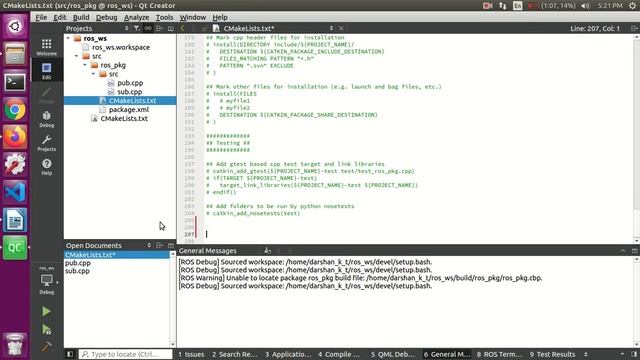
Task: Open Help mode
Action: [47, 167]
